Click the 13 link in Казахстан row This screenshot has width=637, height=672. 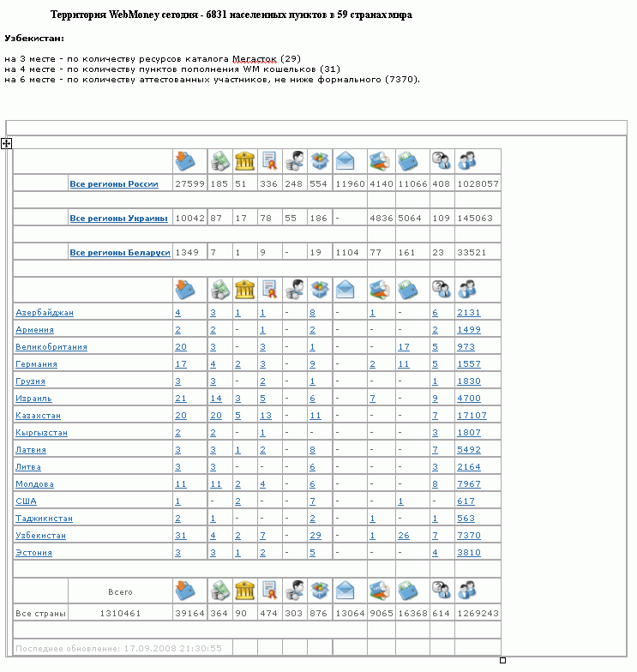(266, 415)
